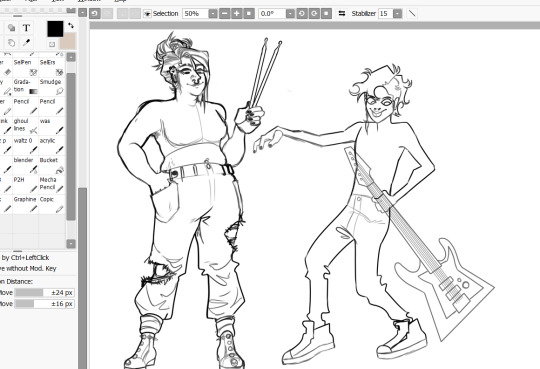540x369 pixels.
Task: Swap foreground and background colors
Action: 71,25
